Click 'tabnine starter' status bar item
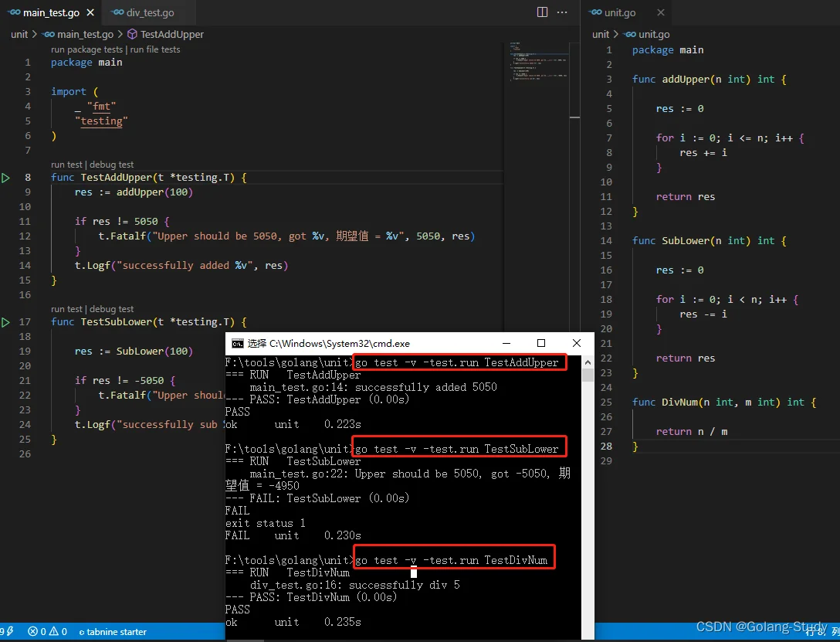The image size is (840, 642). [113, 632]
